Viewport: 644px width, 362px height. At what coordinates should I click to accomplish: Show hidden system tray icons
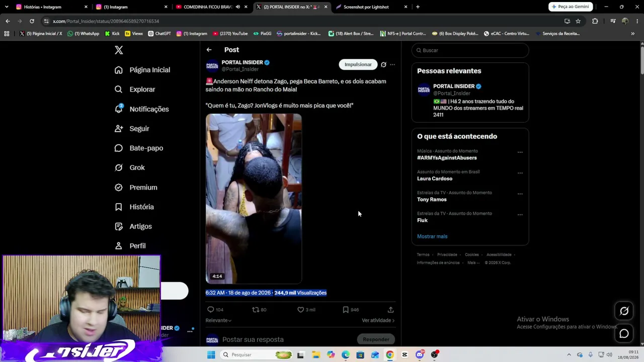pyautogui.click(x=569, y=354)
